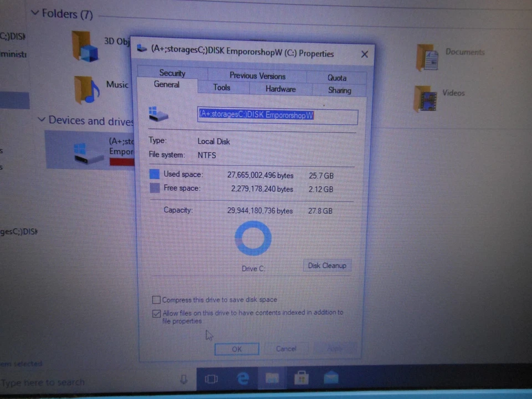
Task: Disable file content indexing on this drive
Action: pyautogui.click(x=156, y=313)
